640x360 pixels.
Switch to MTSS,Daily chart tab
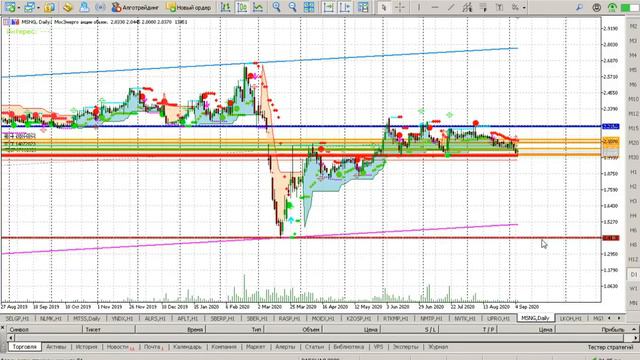coord(87,318)
